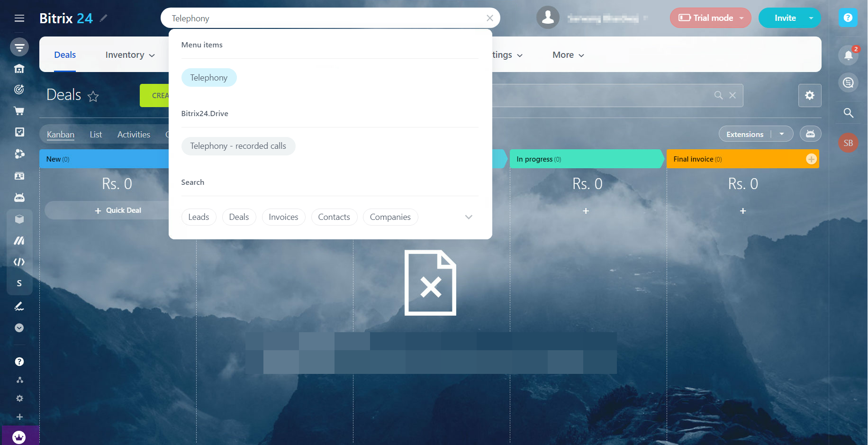
Task: Add deal in In progress column
Action: click(586, 211)
